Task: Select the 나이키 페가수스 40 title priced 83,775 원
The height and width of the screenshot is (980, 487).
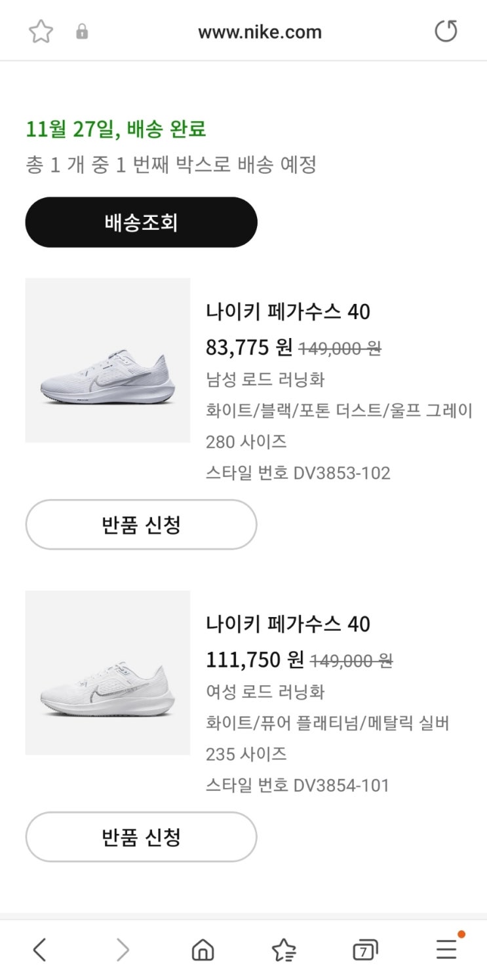Action: 288,312
